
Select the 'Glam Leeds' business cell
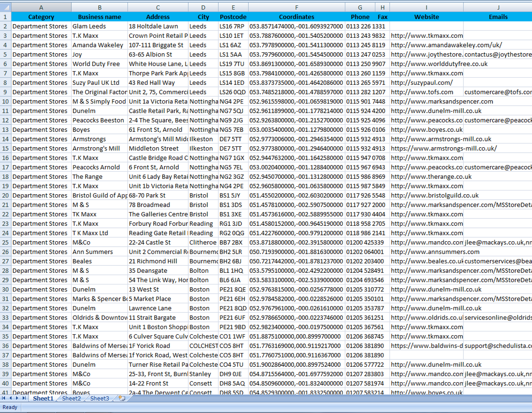[99, 26]
